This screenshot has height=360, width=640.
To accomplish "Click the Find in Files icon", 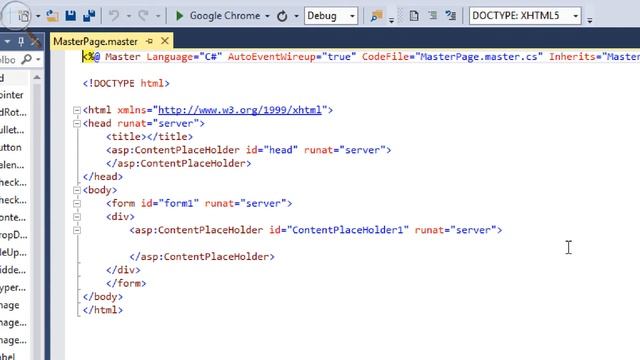I will 376,16.
